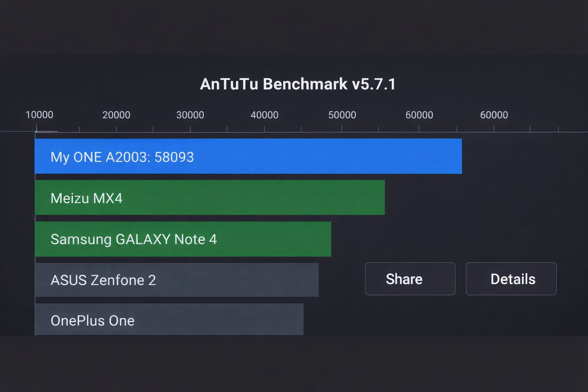Click the rightmost 60000 axis marker
588x392 pixels.
(494, 114)
